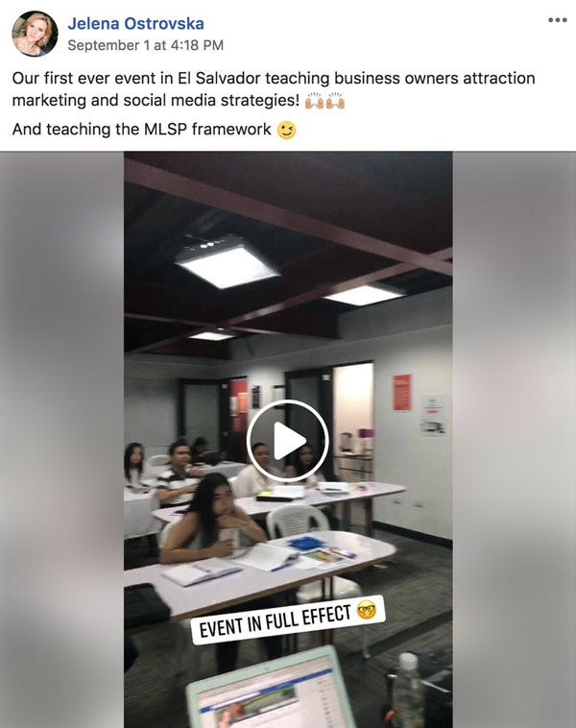Select the 'EVENT IN FULL EFFECT' caption sticker
The height and width of the screenshot is (728, 576).
288,619
